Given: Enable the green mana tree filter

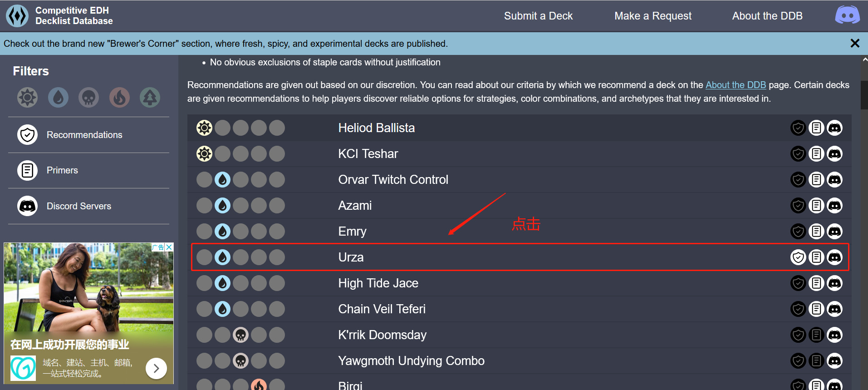Looking at the screenshot, I should click(x=150, y=97).
